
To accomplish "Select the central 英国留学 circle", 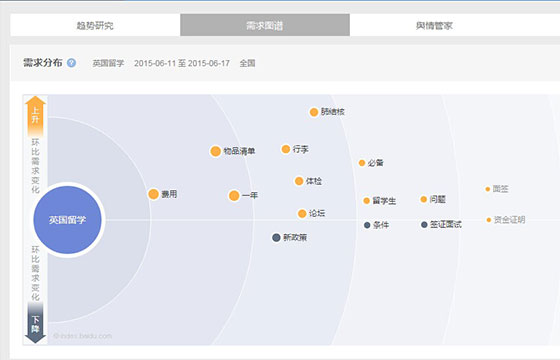I will 68,220.
